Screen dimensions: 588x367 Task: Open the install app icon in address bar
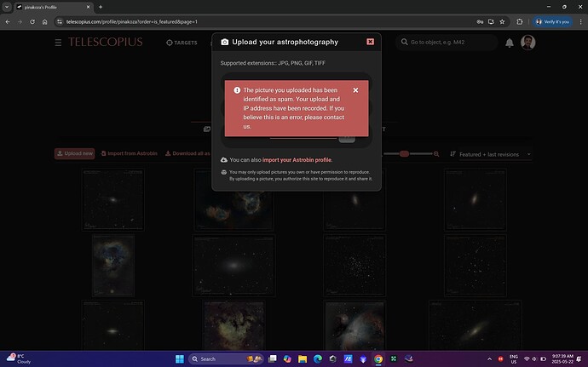click(x=491, y=22)
